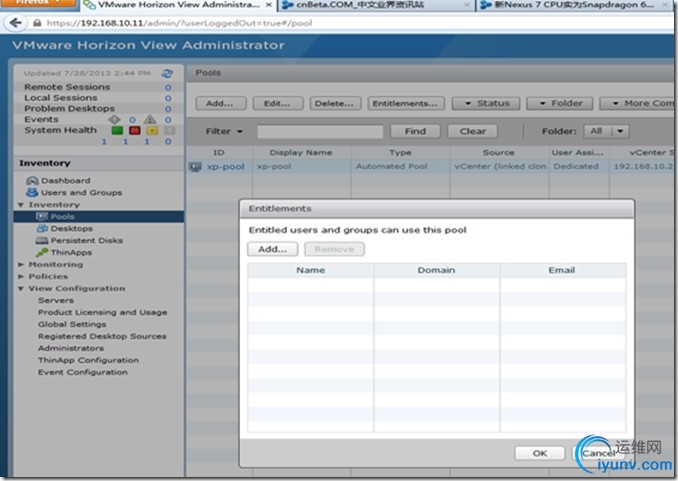The width and height of the screenshot is (678, 481).
Task: Click the Local Sessions entry
Action: point(61,98)
